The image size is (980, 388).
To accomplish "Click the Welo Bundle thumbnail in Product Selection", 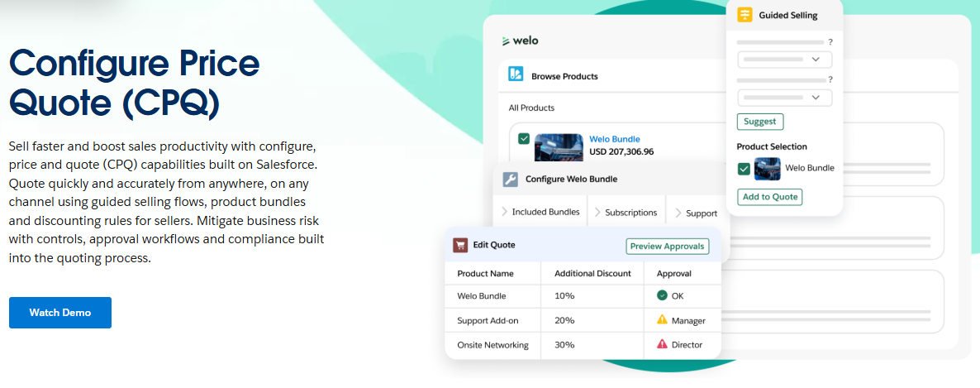I will (767, 168).
